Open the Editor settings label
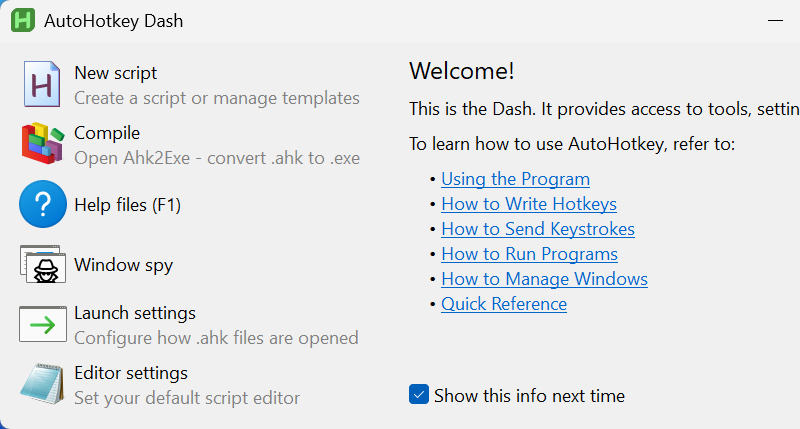 pyautogui.click(x=131, y=373)
